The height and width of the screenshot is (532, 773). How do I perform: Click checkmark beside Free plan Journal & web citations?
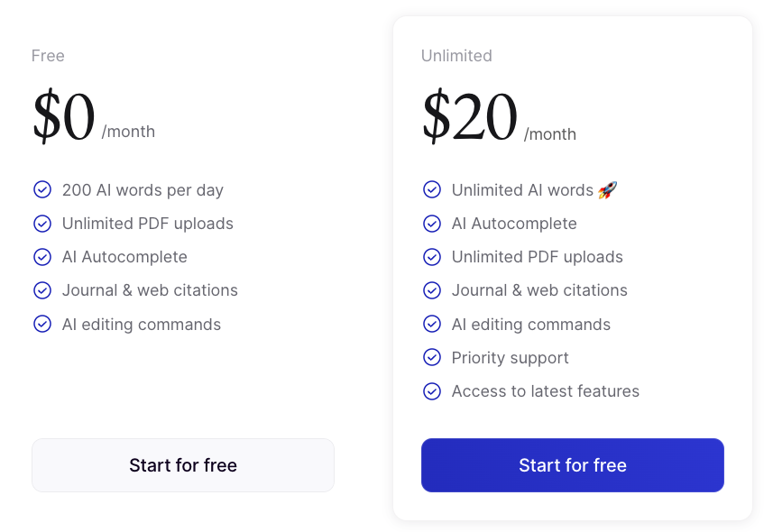[42, 290]
